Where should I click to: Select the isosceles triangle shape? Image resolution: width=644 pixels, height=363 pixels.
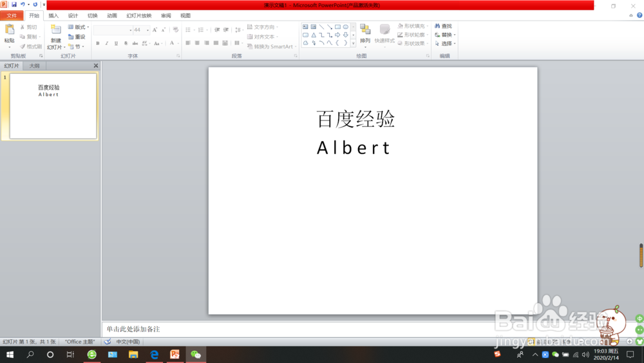tap(314, 35)
